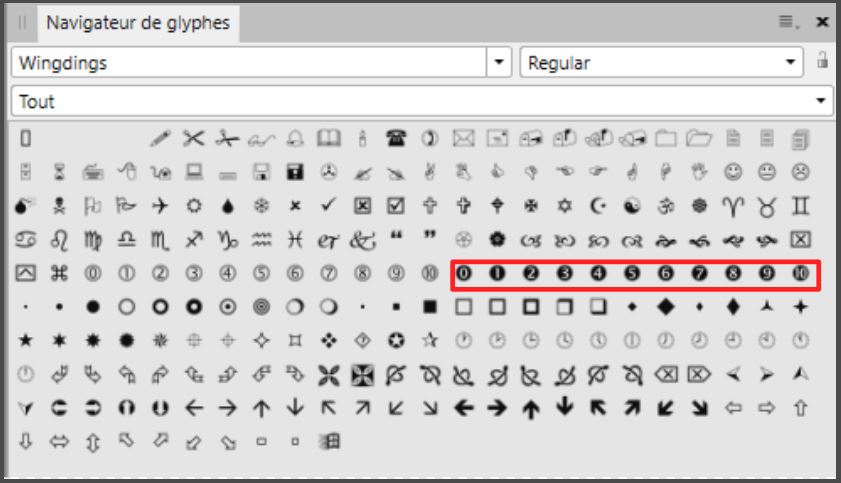Image resolution: width=841 pixels, height=483 pixels.
Task: Choose the Taurus zodiac glyph
Action: pos(766,206)
